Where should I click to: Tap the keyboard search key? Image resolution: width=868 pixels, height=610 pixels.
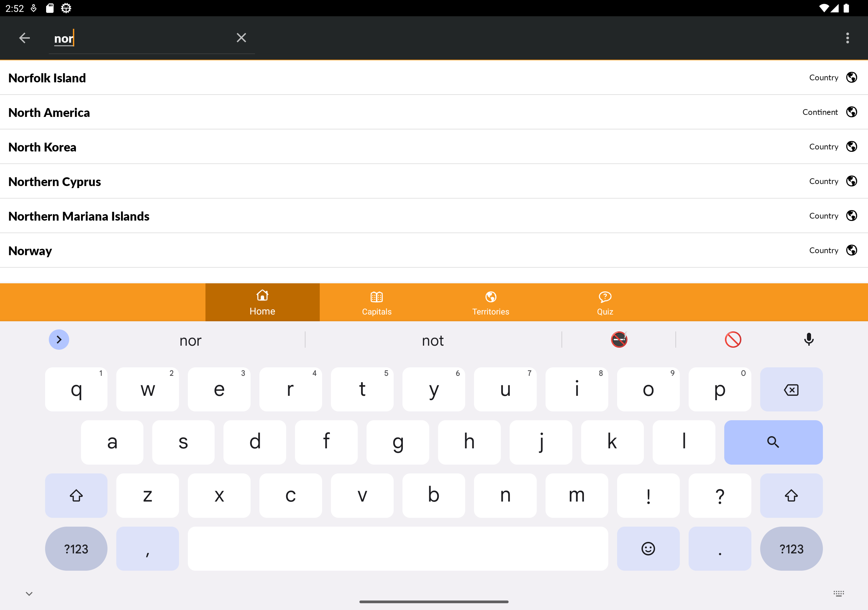point(773,442)
